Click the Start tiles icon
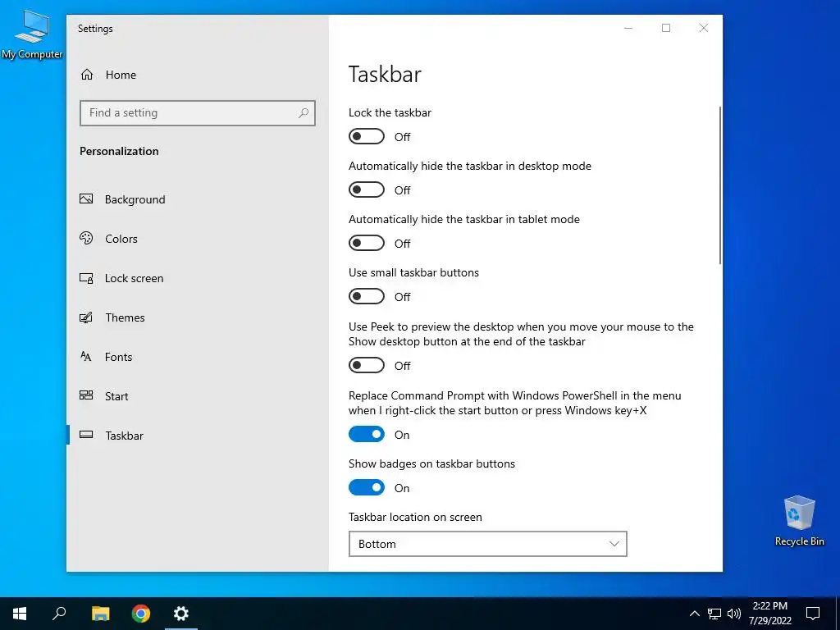Viewport: 840px width, 630px height. point(86,395)
